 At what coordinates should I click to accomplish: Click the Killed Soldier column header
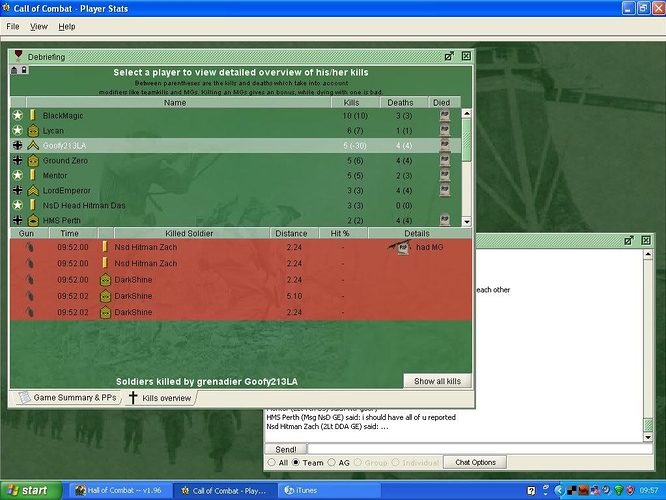pos(192,233)
